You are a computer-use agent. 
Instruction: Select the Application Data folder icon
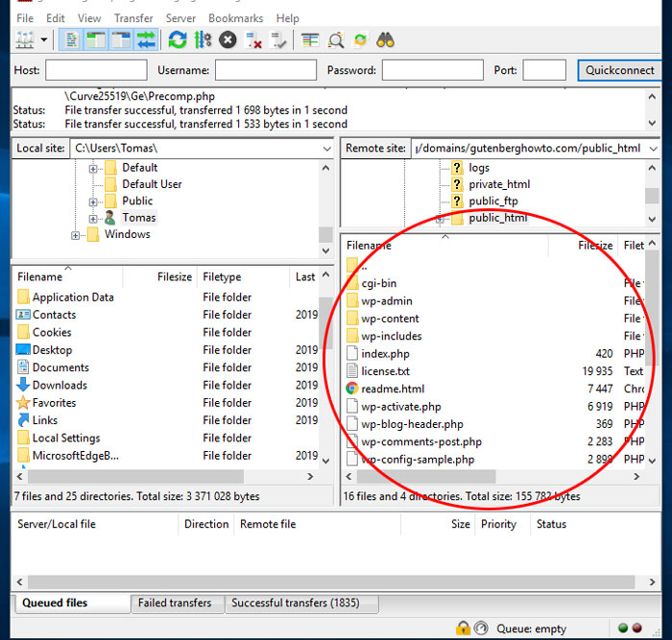(x=23, y=296)
